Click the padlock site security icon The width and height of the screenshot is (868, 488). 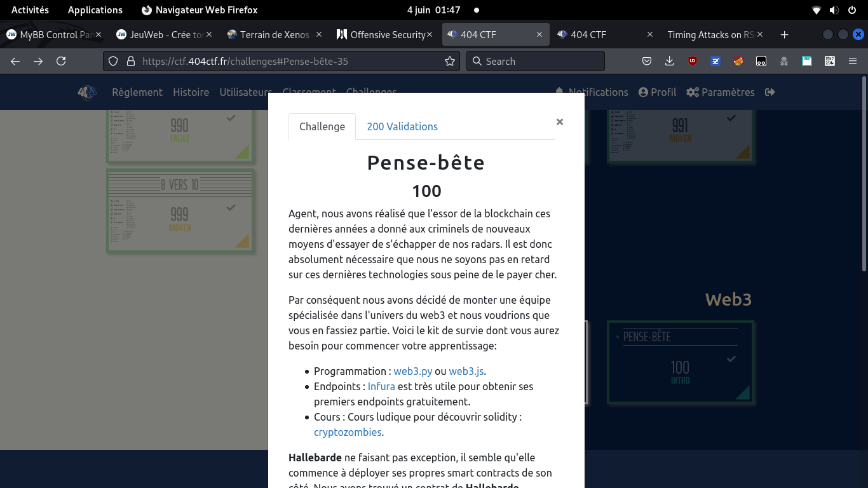(x=131, y=61)
